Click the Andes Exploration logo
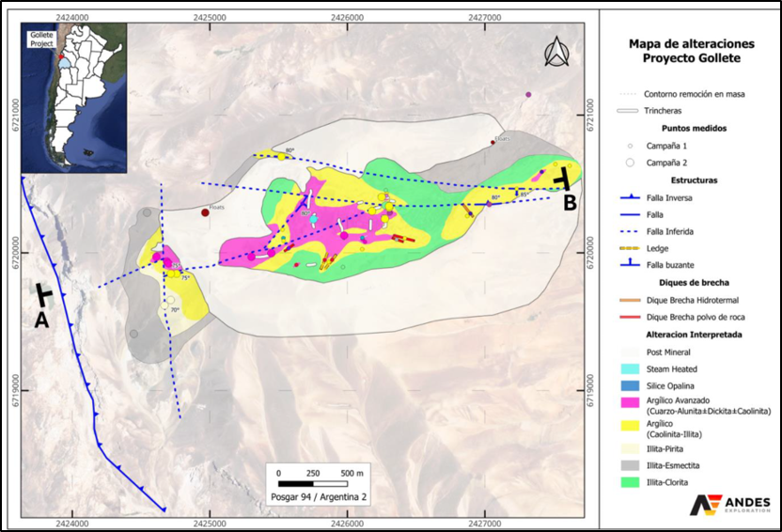Image resolution: width=782 pixels, height=532 pixels. tap(729, 505)
